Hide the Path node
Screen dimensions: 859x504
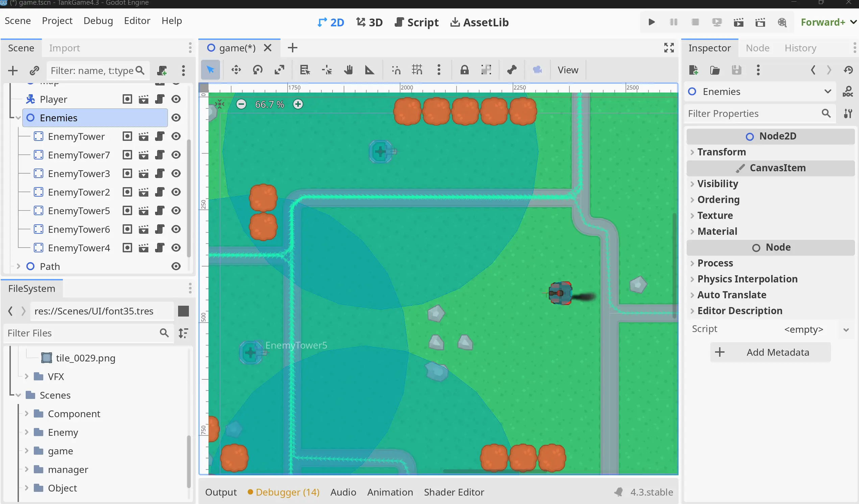(176, 267)
